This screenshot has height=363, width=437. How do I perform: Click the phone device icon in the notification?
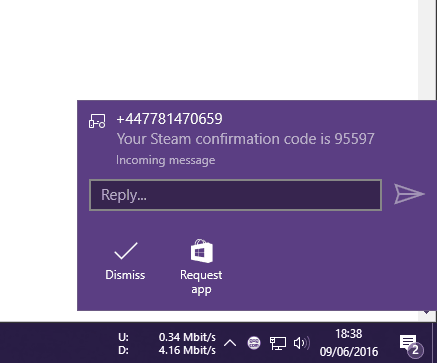pyautogui.click(x=97, y=121)
